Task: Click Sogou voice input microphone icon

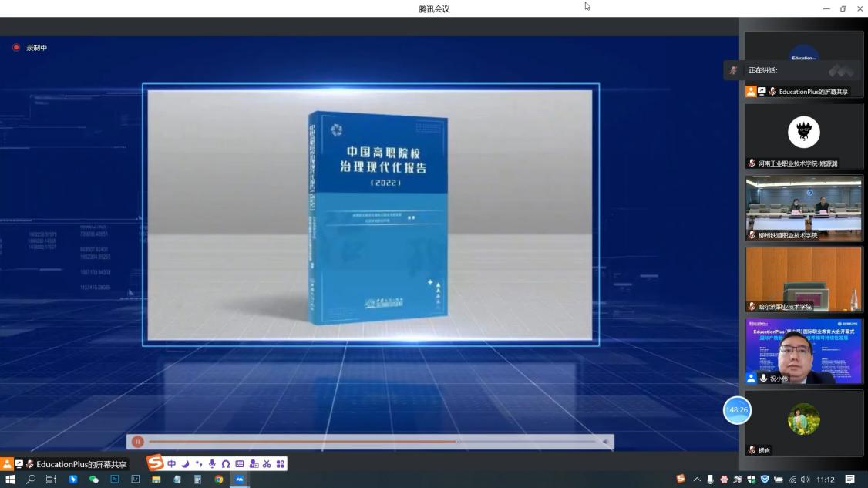Action: (212, 464)
